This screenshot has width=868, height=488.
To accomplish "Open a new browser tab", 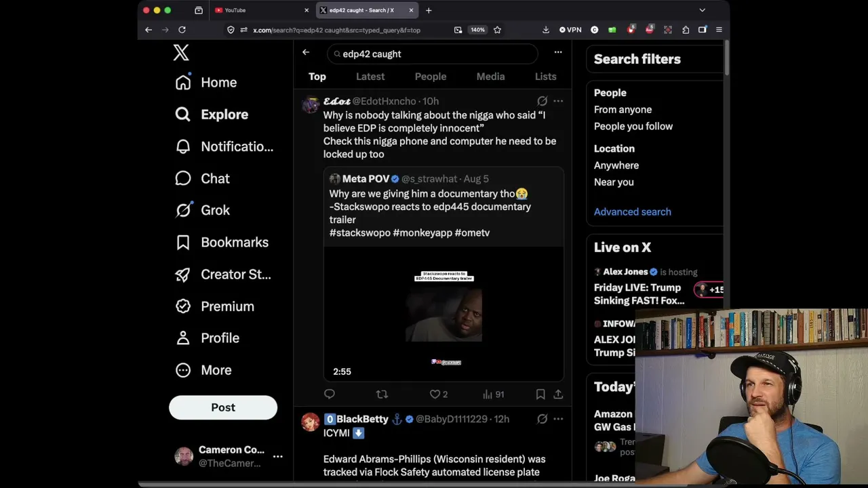I will coord(429,10).
